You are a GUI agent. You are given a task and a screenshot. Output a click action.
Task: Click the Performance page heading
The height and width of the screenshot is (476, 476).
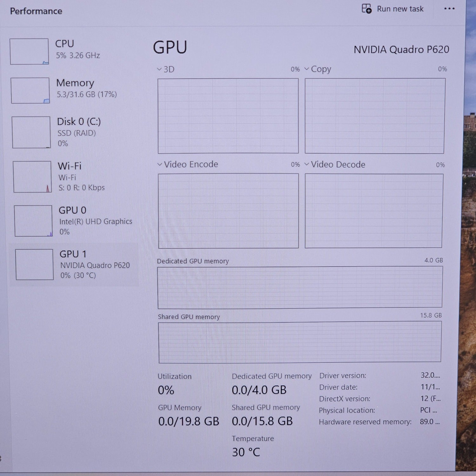(x=36, y=11)
